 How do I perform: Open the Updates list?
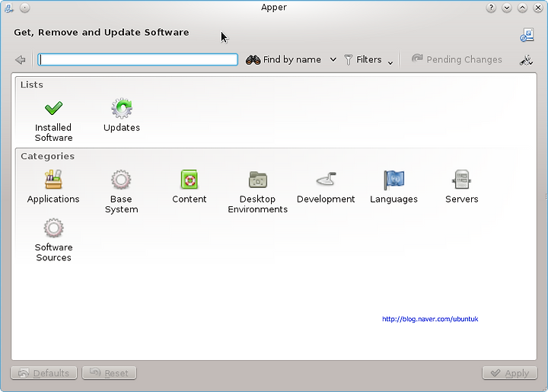point(122,116)
